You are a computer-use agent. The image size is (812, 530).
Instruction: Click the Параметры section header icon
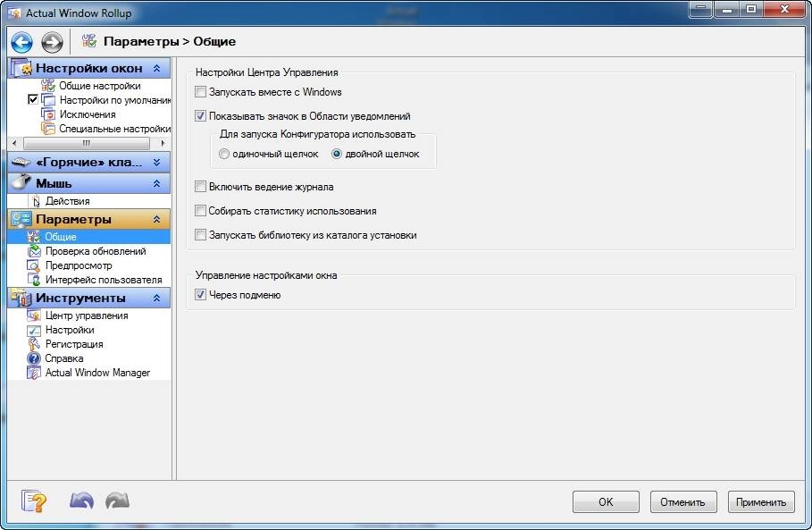(21, 219)
